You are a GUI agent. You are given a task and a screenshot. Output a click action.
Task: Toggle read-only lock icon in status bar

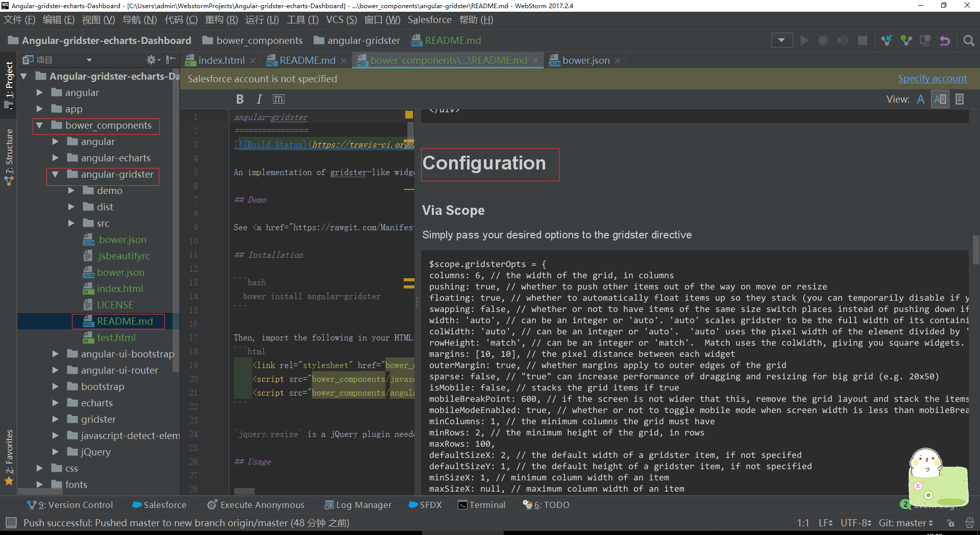pos(950,523)
